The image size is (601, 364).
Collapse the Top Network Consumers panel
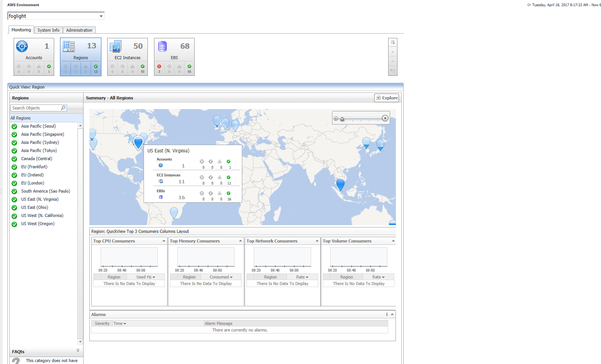[x=317, y=241]
